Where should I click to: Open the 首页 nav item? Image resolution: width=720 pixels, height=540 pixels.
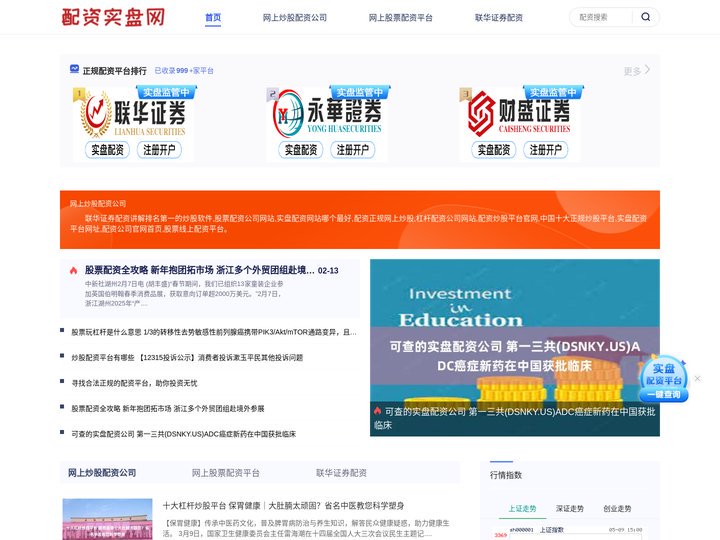coord(213,17)
